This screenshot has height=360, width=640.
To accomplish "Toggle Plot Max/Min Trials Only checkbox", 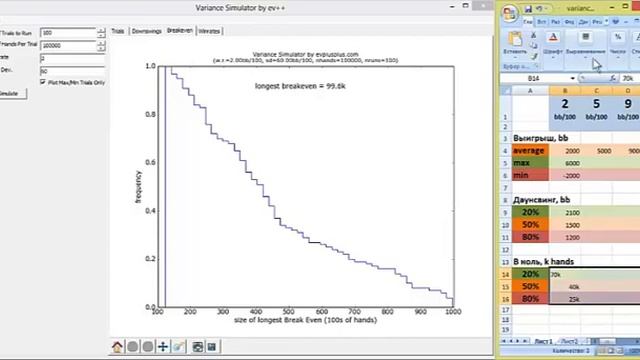I will pyautogui.click(x=43, y=82).
